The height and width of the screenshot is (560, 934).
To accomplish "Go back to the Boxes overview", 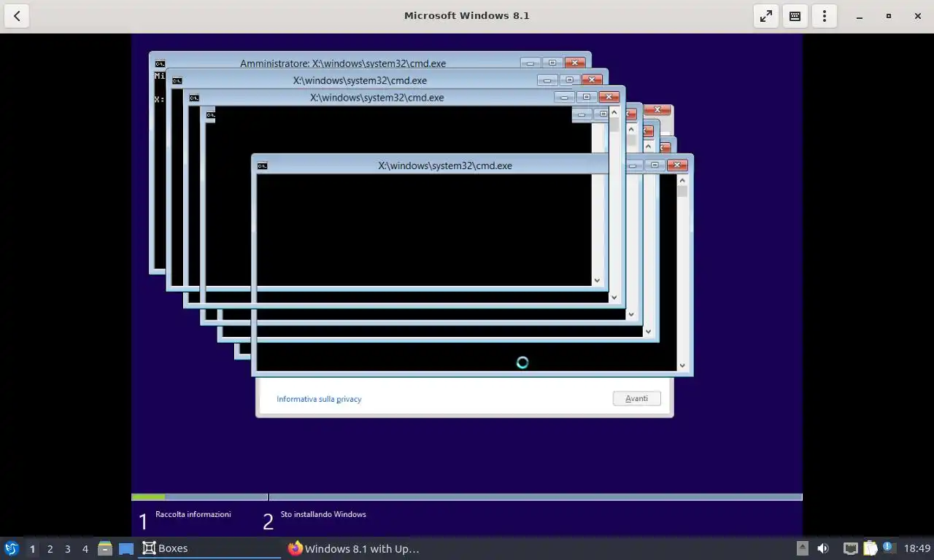I will pos(16,15).
